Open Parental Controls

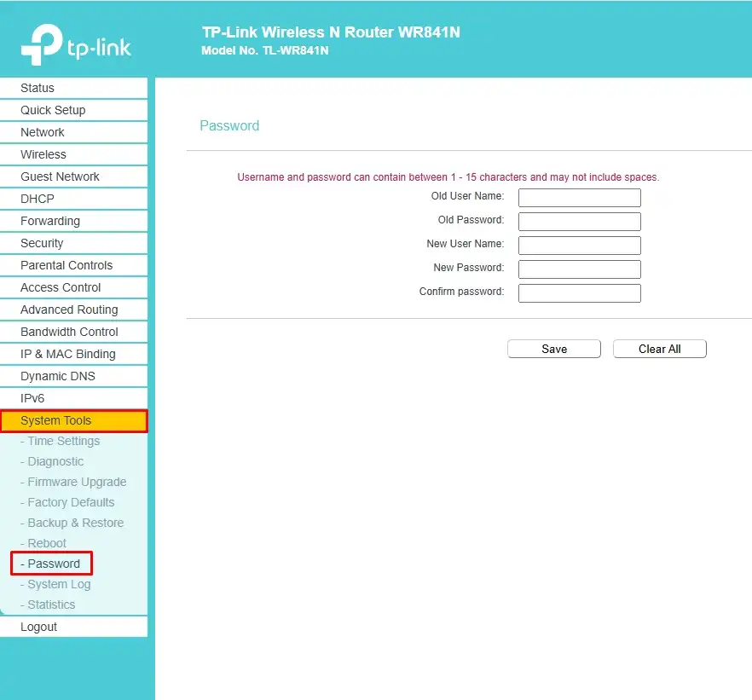tap(67, 265)
